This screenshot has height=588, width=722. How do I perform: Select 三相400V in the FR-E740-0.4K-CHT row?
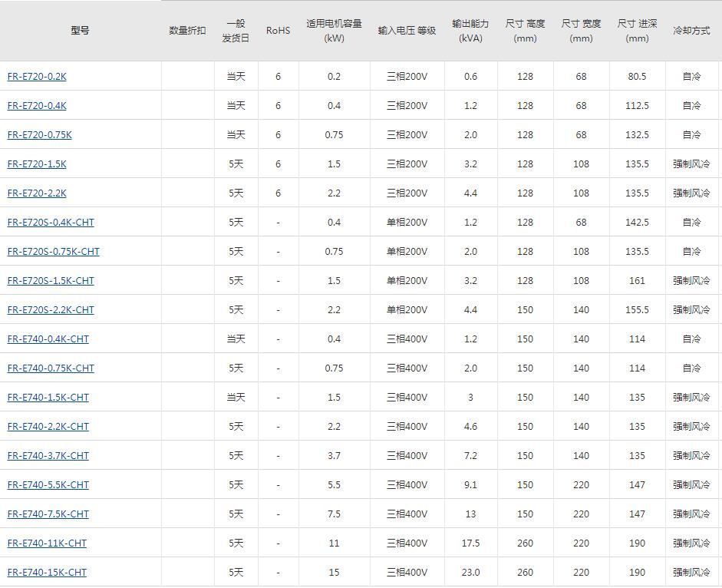(407, 339)
